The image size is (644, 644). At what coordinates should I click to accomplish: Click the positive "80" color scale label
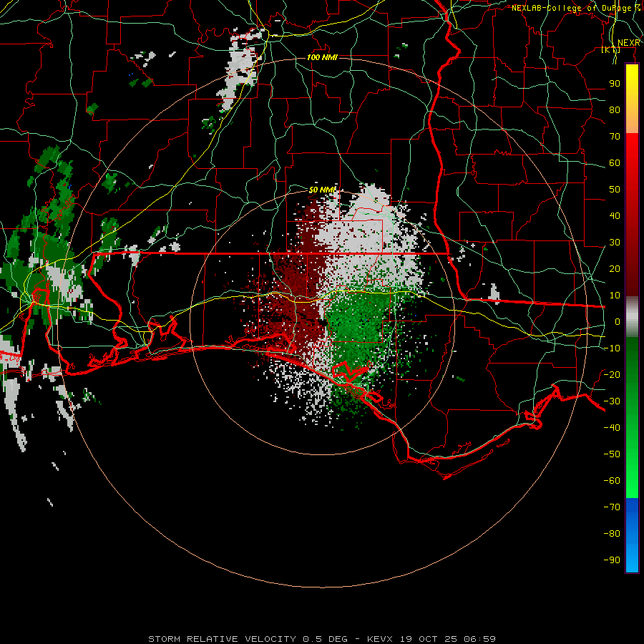(x=615, y=109)
